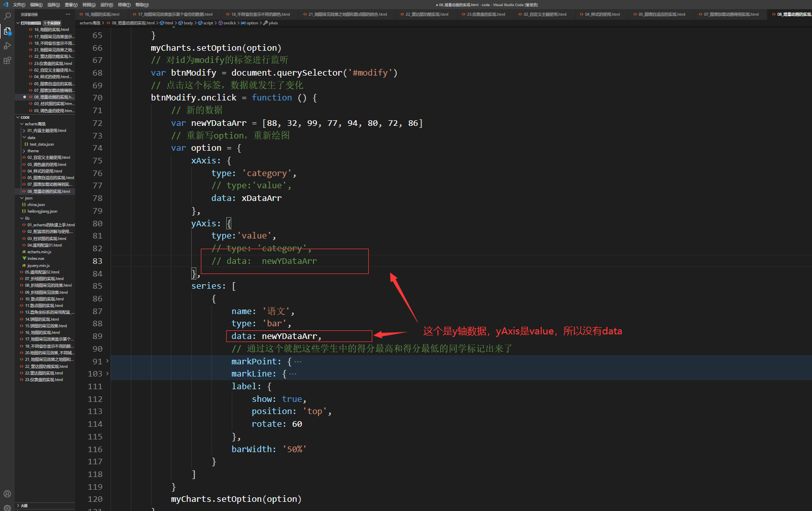Open the Accounts icon in activity bar
Screen dimensions: 812x511
click(x=7, y=494)
